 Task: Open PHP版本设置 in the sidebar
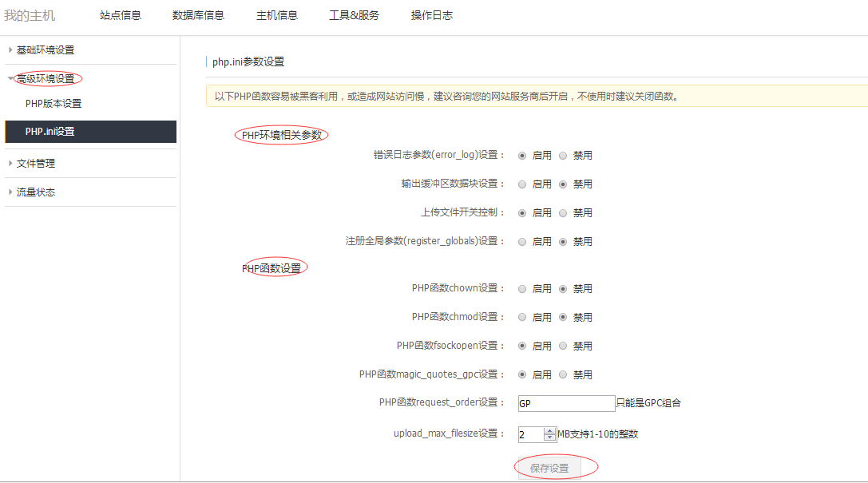54,104
